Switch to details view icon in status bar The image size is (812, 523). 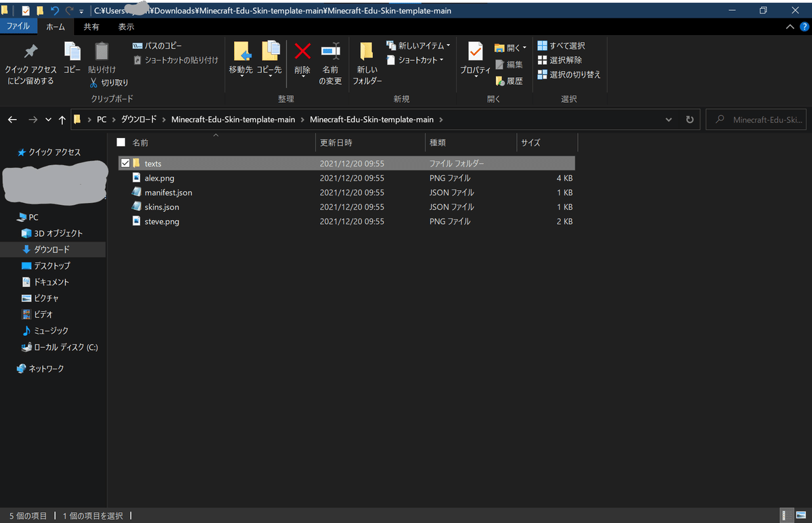tap(788, 516)
